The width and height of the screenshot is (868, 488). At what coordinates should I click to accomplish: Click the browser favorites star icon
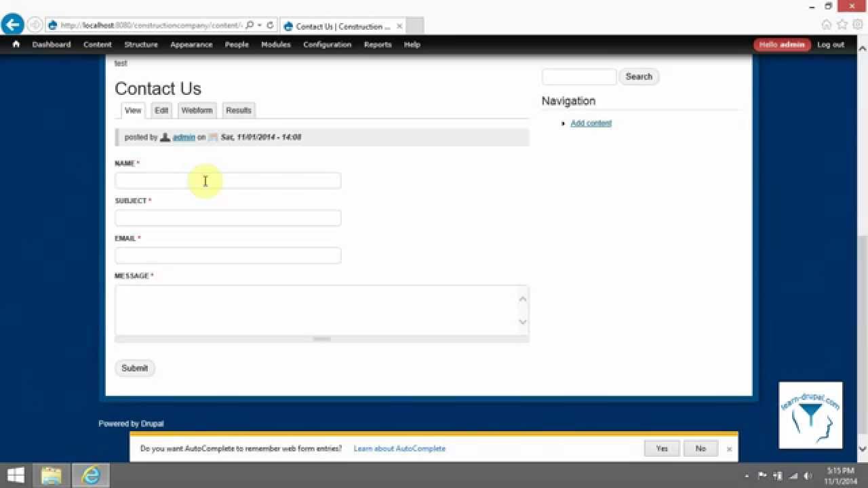(842, 24)
